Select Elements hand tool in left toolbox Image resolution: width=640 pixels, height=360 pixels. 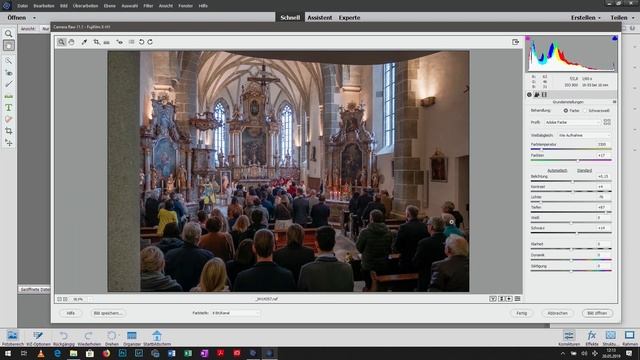9,45
